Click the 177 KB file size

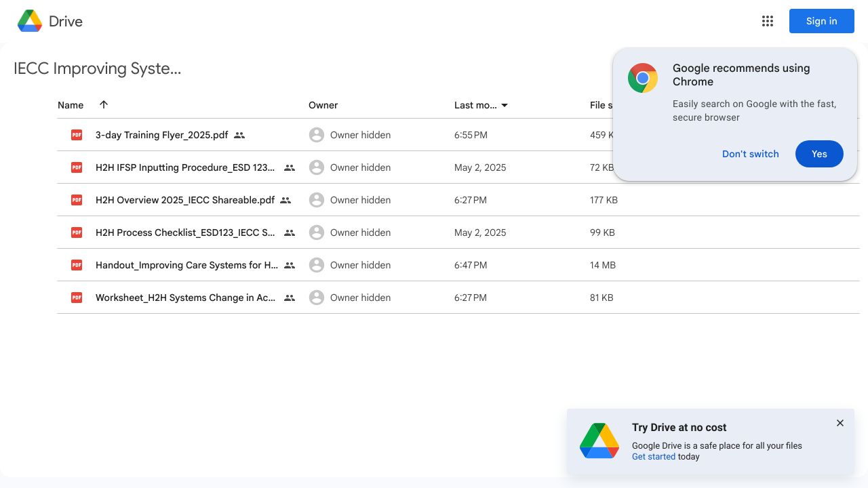tap(604, 200)
